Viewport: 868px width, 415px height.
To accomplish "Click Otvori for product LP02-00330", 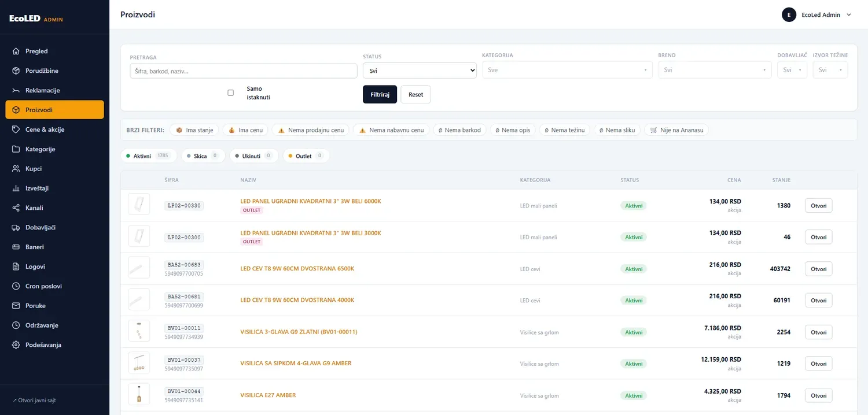I will [818, 205].
